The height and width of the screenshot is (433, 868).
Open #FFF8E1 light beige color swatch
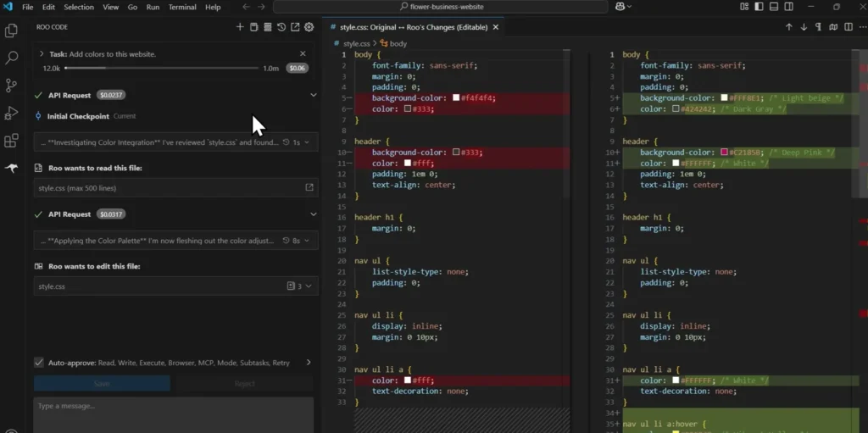(724, 98)
